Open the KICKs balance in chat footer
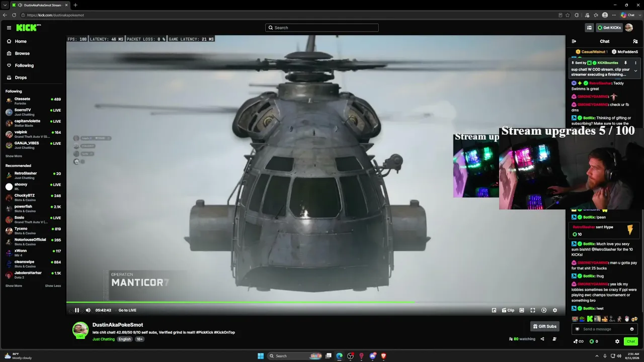 coord(594,341)
